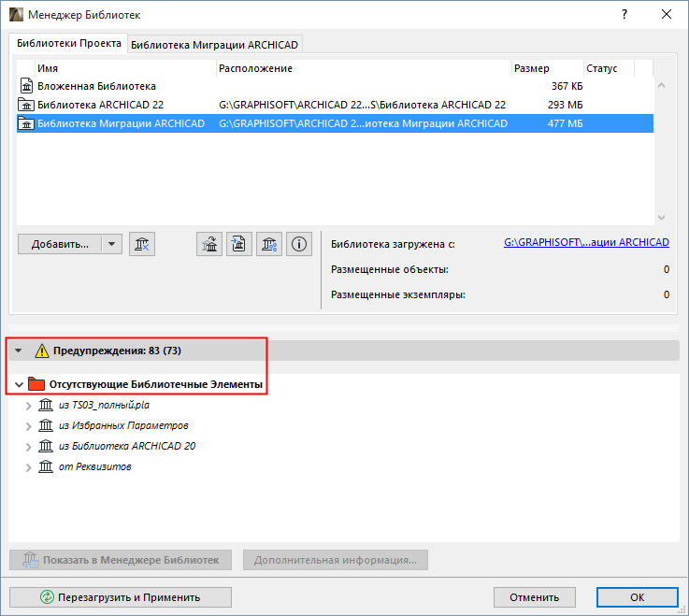Click the library upload/refresh icon button
The height and width of the screenshot is (616, 689).
click(209, 244)
